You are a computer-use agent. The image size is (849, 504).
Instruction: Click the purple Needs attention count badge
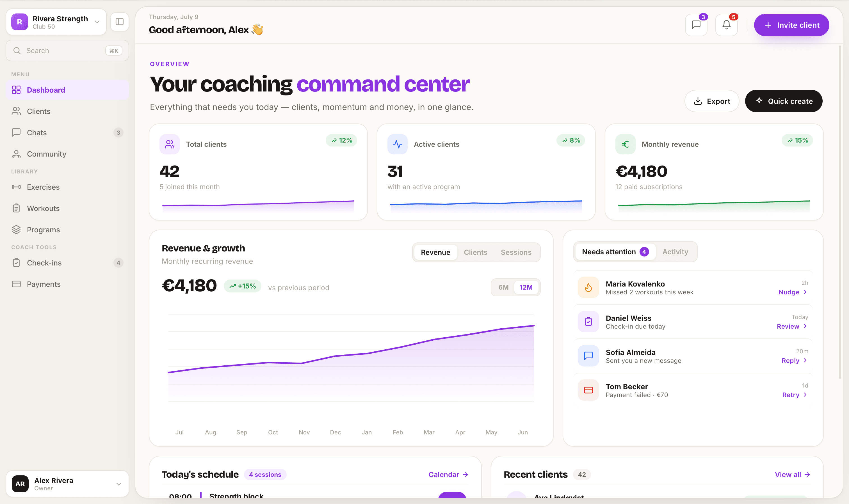644,252
